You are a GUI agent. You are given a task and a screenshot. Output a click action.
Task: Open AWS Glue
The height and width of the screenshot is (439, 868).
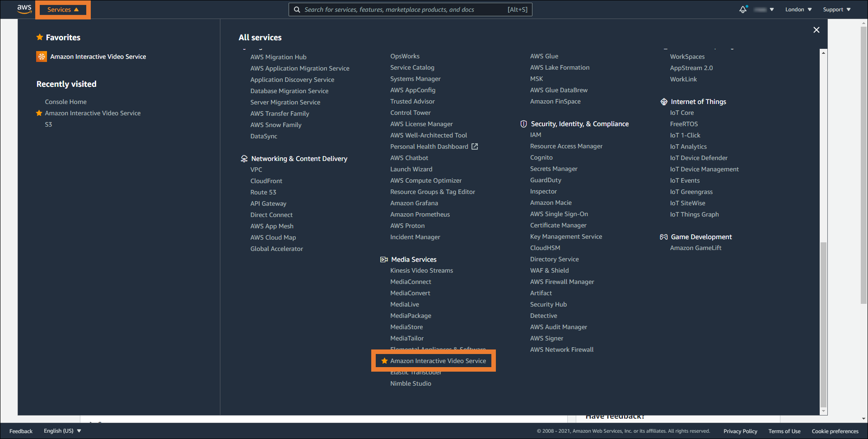tap(544, 56)
